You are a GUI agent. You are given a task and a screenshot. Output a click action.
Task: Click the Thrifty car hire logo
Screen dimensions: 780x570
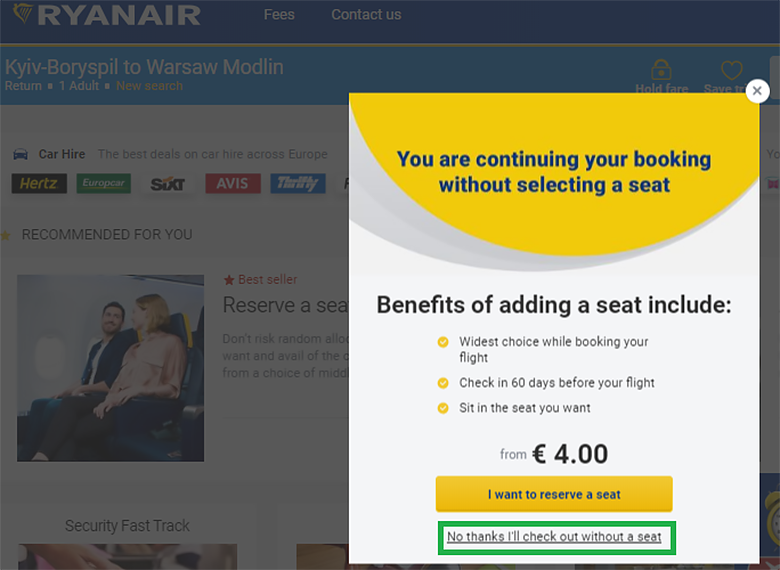pyautogui.click(x=297, y=184)
